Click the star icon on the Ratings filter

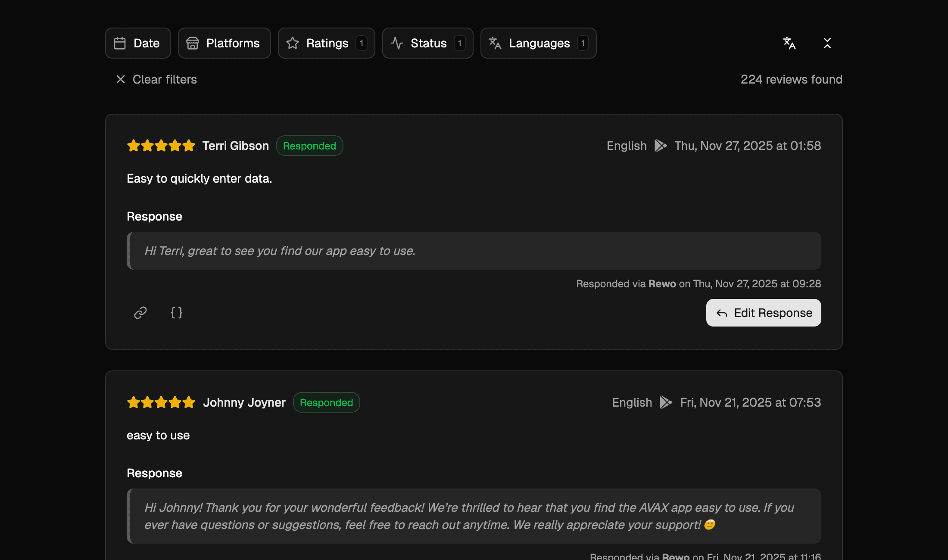pyautogui.click(x=293, y=43)
